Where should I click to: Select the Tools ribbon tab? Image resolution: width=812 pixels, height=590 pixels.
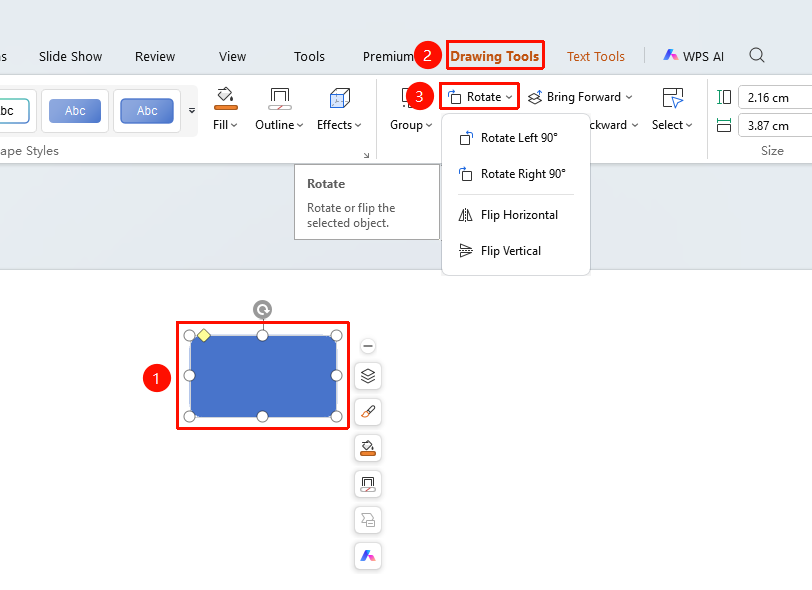pos(309,56)
